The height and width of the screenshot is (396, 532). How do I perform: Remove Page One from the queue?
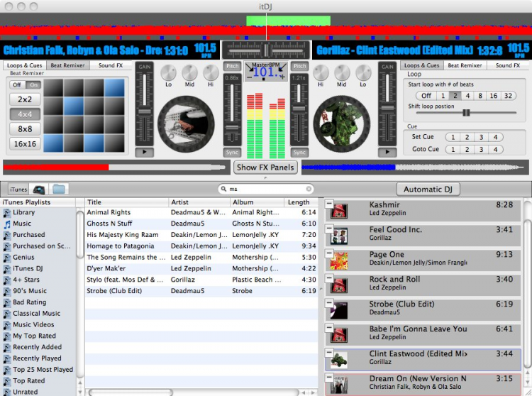328,253
